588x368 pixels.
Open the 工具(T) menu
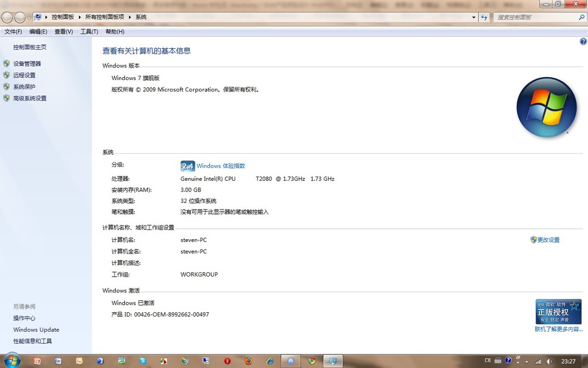click(x=89, y=31)
